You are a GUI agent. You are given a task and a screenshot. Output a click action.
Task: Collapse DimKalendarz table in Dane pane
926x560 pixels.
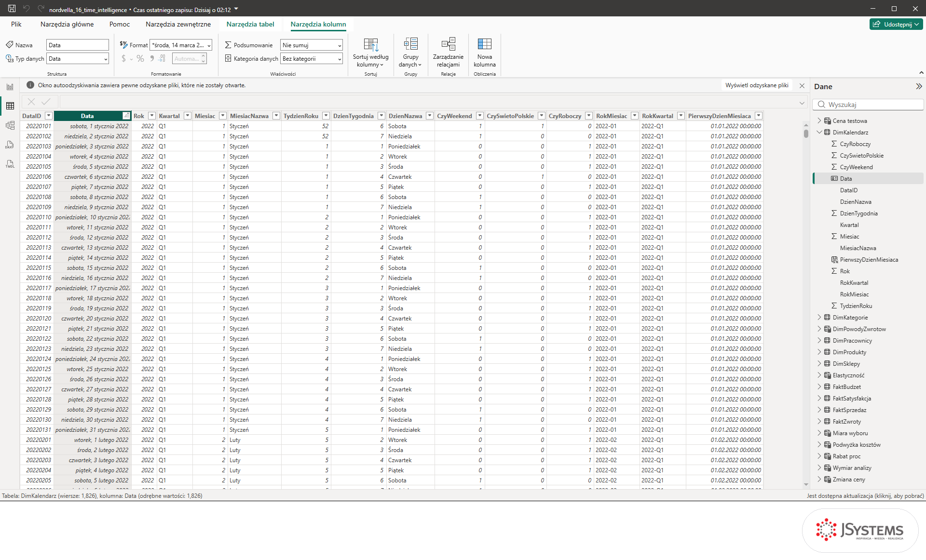(x=819, y=132)
